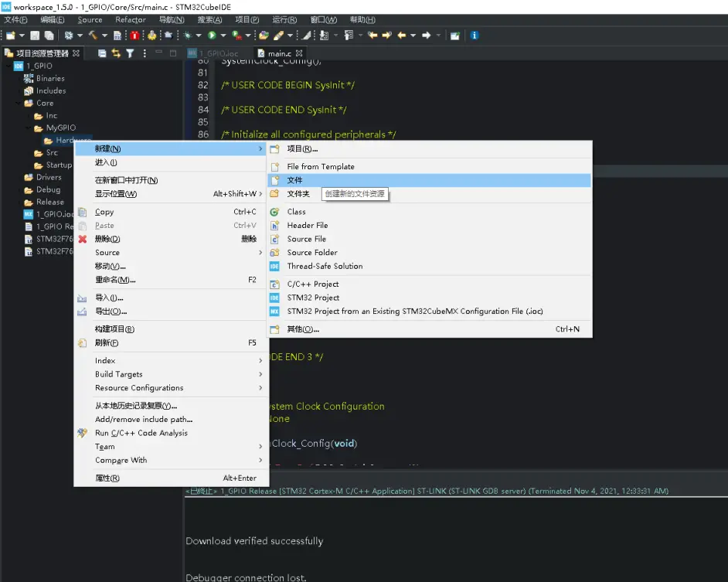728x582 pixels.
Task: Click the Debug bug icon
Action: pos(188,36)
